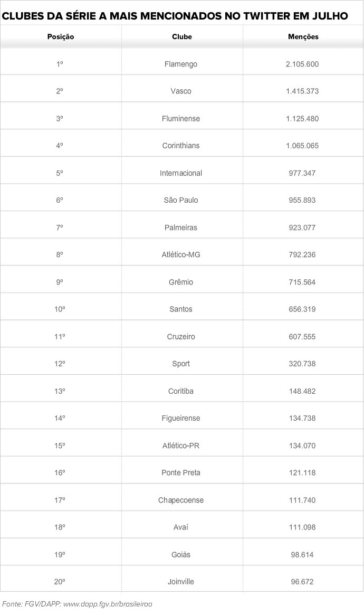Click Fluminense's mentions value 1.125.480
The image size is (364, 616).
click(302, 118)
